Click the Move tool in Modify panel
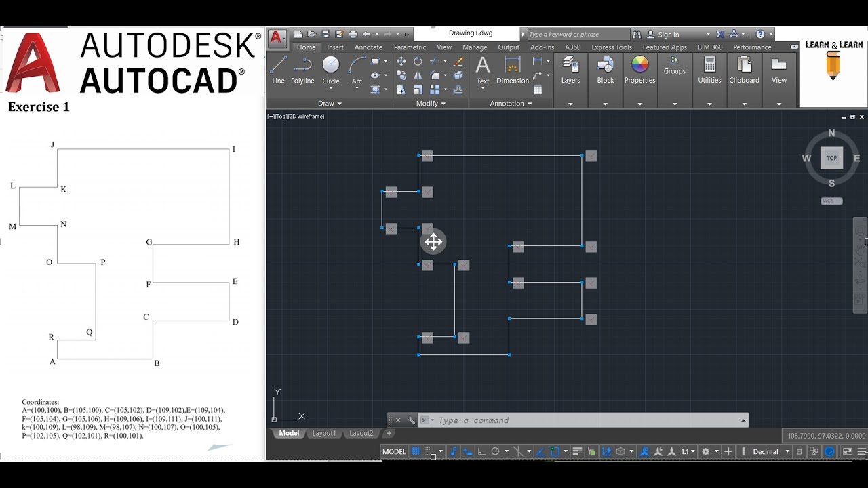868x488 pixels. click(x=401, y=61)
